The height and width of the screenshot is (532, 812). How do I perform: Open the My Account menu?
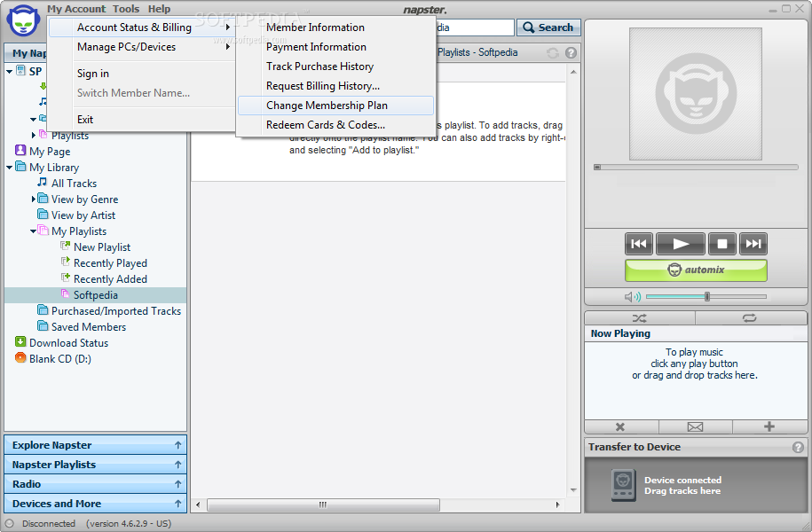point(76,9)
